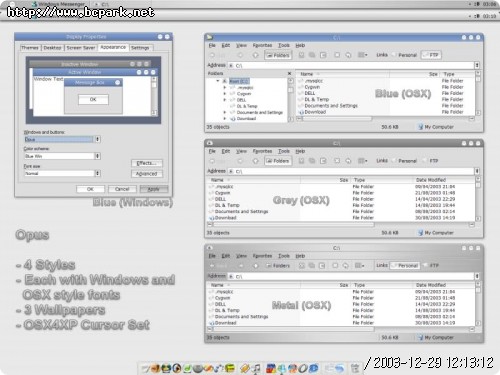
Task: Collapse Root (C:) tree node
Action: (x=218, y=81)
